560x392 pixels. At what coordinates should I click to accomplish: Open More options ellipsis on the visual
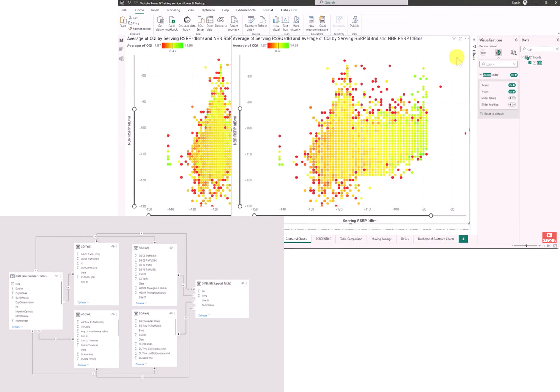467,38
